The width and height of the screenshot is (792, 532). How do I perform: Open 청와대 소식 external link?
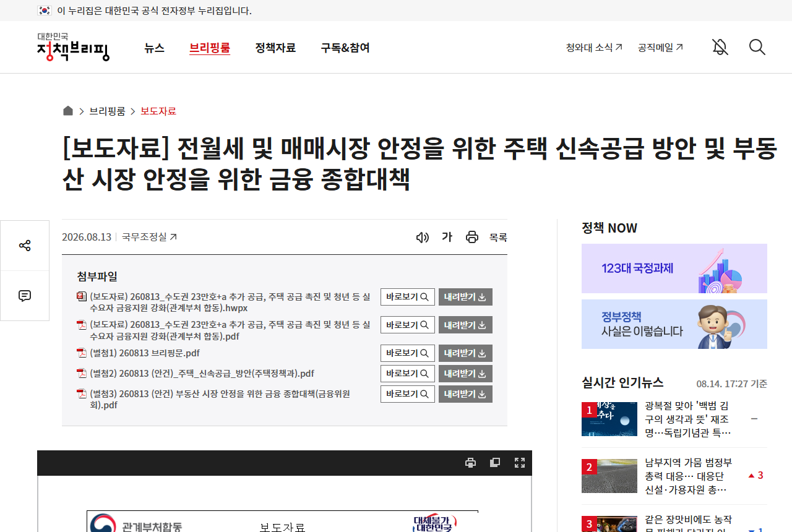(594, 47)
